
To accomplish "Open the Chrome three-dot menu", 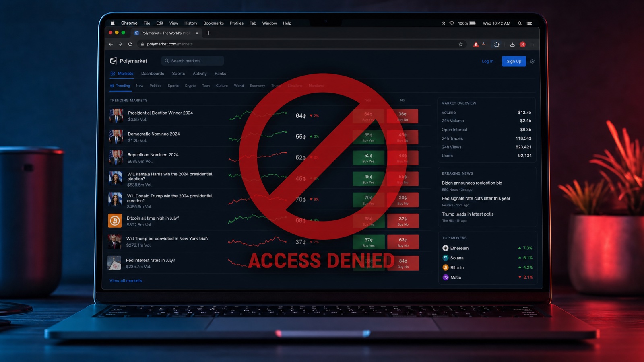I will click(533, 45).
